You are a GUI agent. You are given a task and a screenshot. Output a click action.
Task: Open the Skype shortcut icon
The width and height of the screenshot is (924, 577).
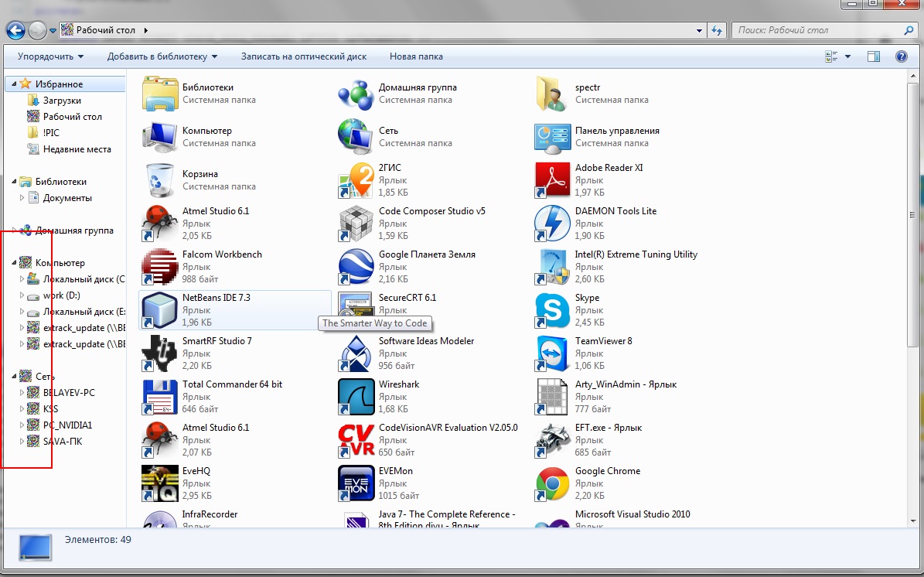pyautogui.click(x=552, y=310)
